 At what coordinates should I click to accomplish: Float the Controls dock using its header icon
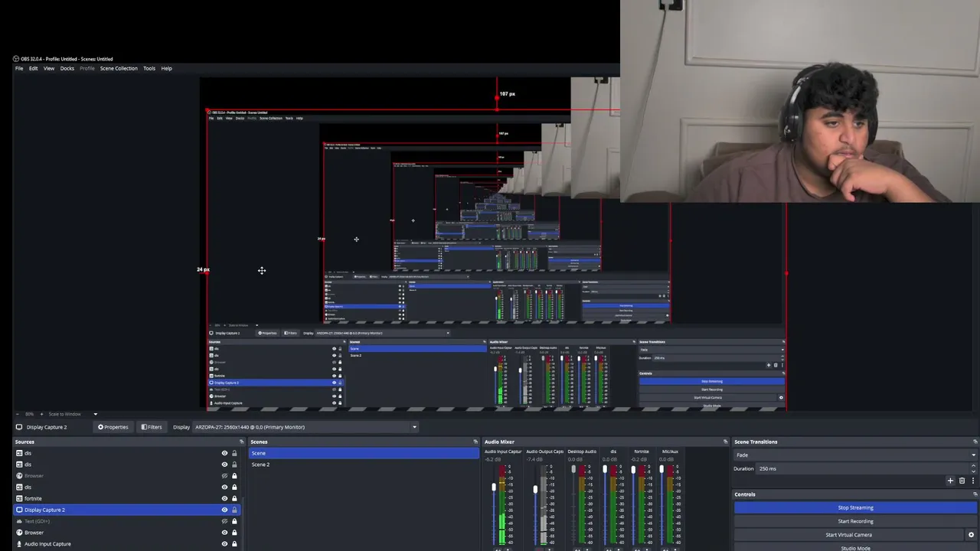975,494
